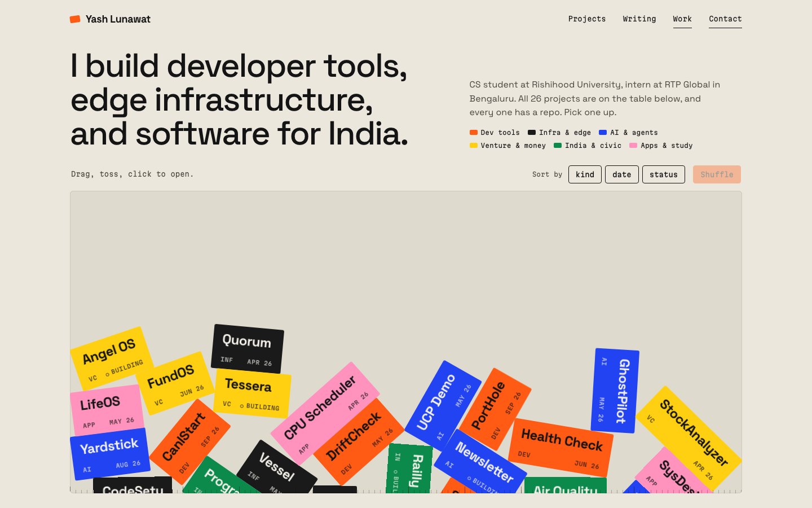Click the yellow Venture & money legend swatch
Viewport: 812px width, 508px height.
coord(474,145)
